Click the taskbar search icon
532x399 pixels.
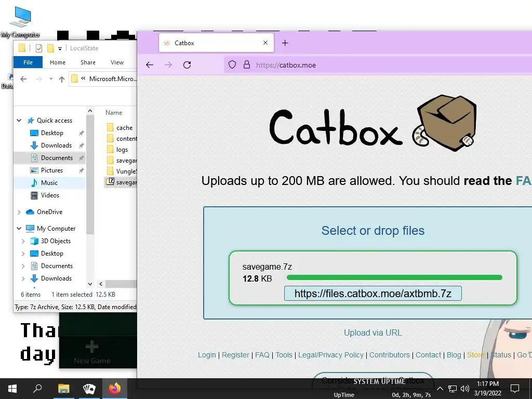[x=37, y=389]
